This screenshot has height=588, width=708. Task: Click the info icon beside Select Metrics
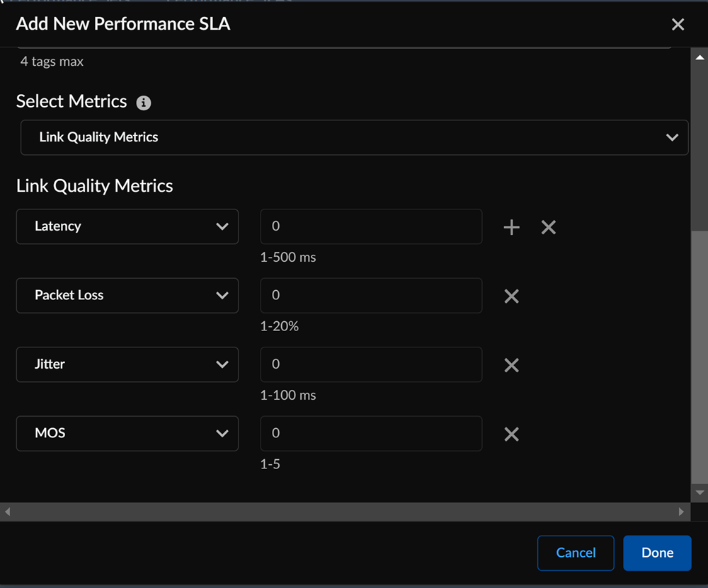point(144,103)
